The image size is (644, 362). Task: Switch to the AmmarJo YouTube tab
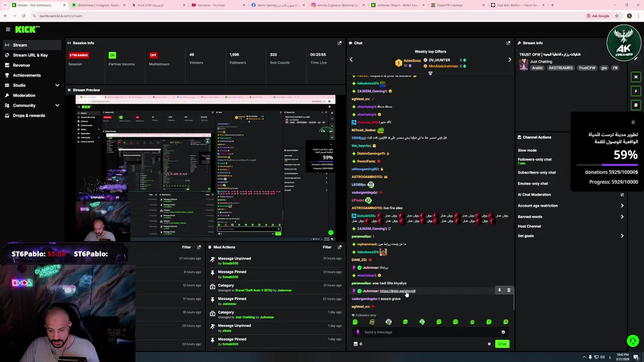(x=217, y=5)
